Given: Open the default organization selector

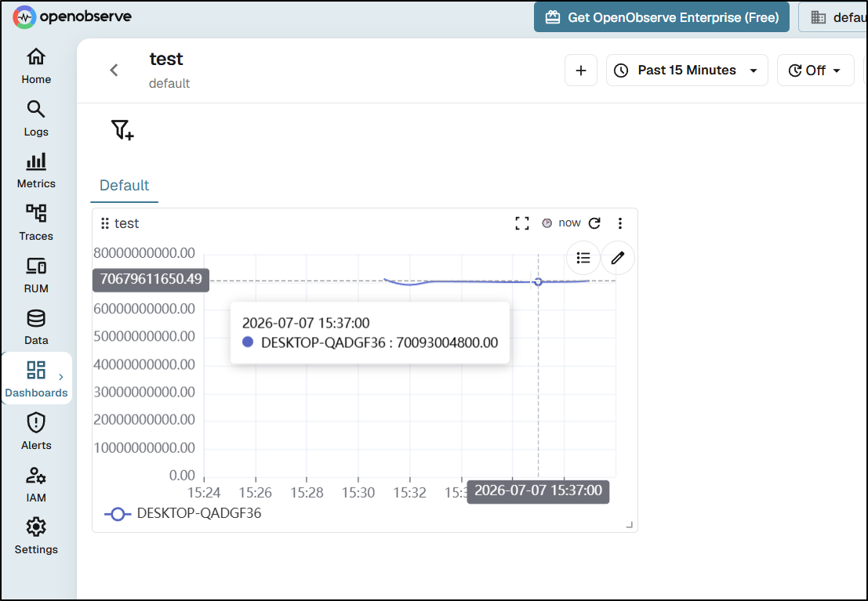Looking at the screenshot, I should tap(833, 17).
